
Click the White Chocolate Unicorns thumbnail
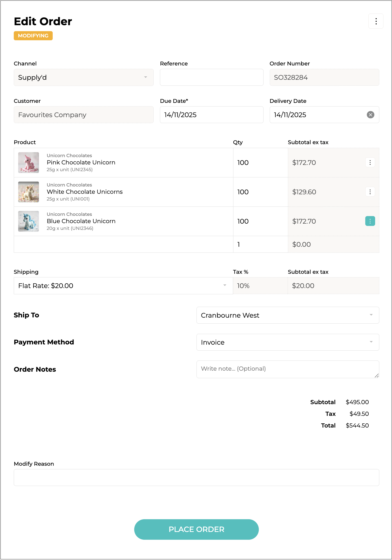coord(29,192)
